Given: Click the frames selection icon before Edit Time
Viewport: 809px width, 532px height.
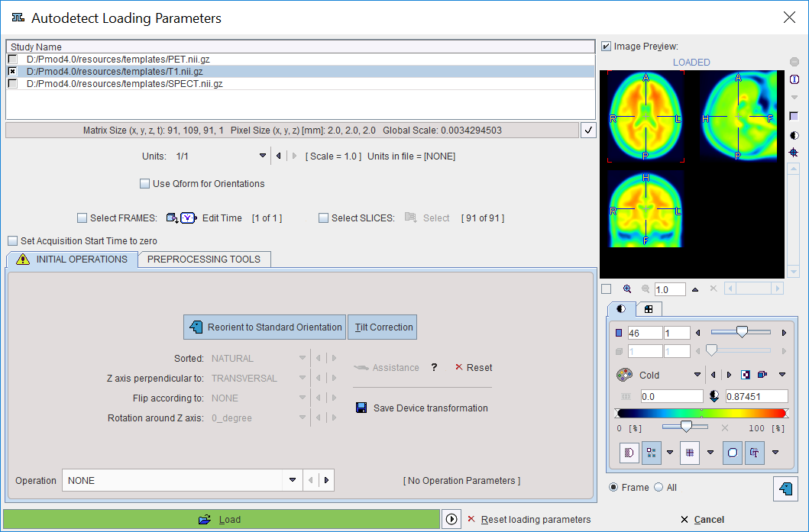Looking at the screenshot, I should [173, 218].
